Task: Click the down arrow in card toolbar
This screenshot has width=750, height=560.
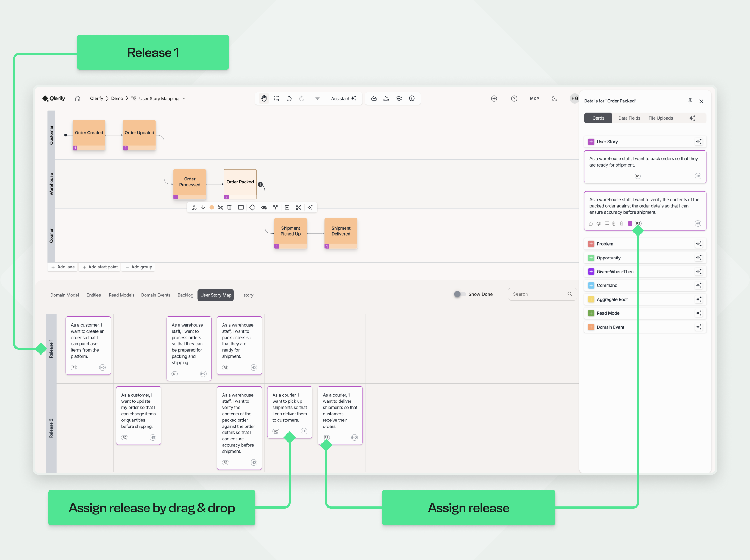Action: coord(203,208)
